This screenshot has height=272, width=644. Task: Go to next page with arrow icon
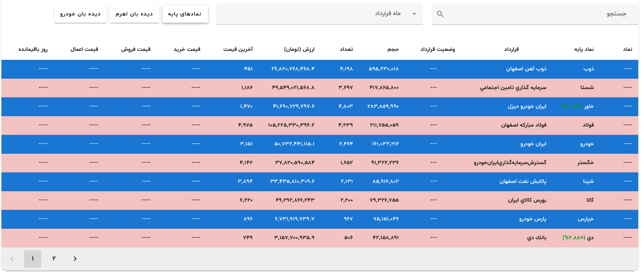tap(75, 259)
